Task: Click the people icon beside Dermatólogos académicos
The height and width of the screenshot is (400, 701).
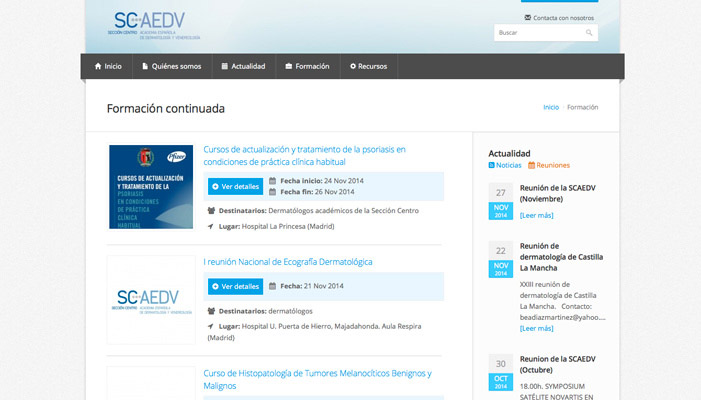Action: tap(211, 211)
